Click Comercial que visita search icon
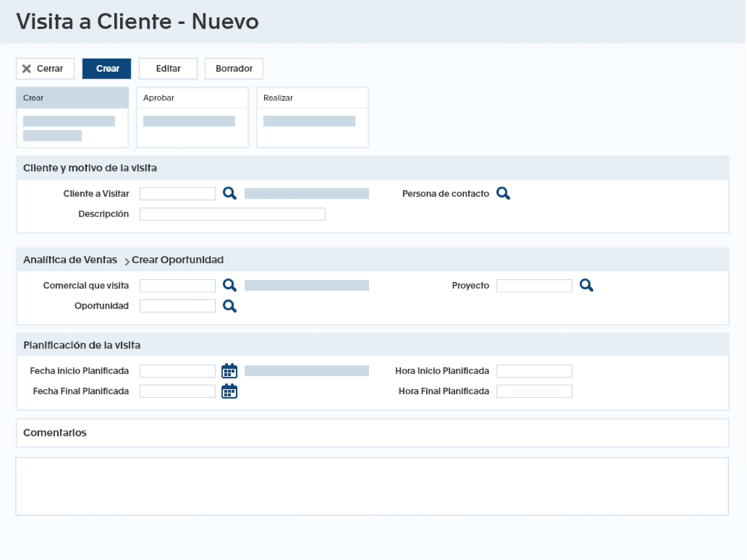 pos(229,285)
